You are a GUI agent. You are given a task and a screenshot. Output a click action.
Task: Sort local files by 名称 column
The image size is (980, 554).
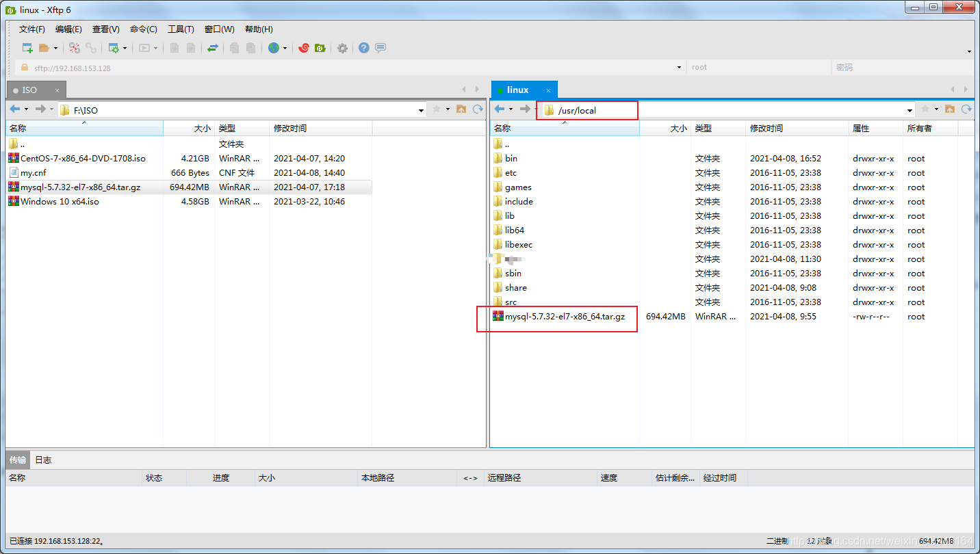pyautogui.click(x=85, y=129)
